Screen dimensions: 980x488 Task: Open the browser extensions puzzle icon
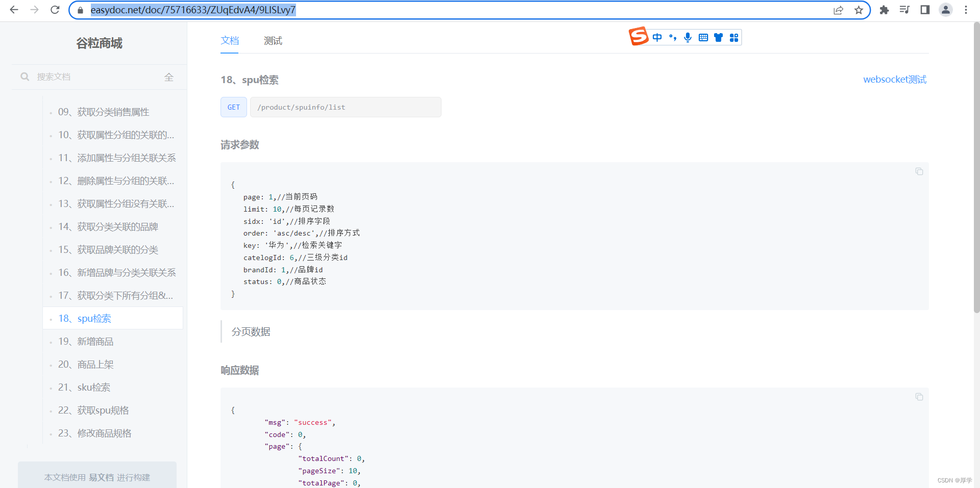pos(884,10)
